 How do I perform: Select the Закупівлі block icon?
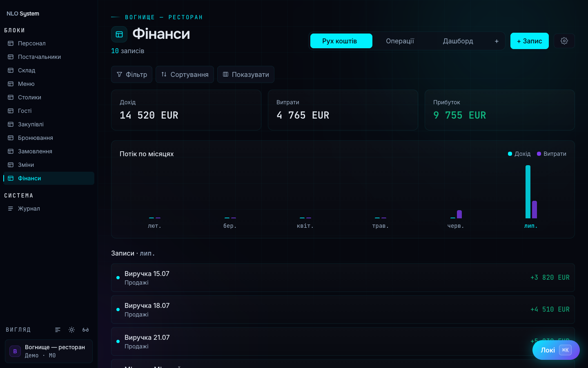click(x=11, y=124)
